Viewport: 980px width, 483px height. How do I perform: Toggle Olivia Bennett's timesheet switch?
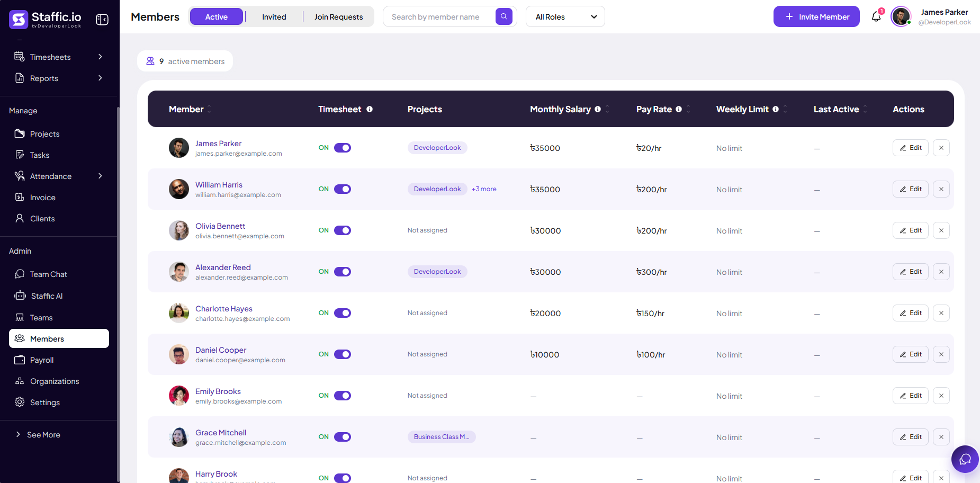pyautogui.click(x=343, y=230)
